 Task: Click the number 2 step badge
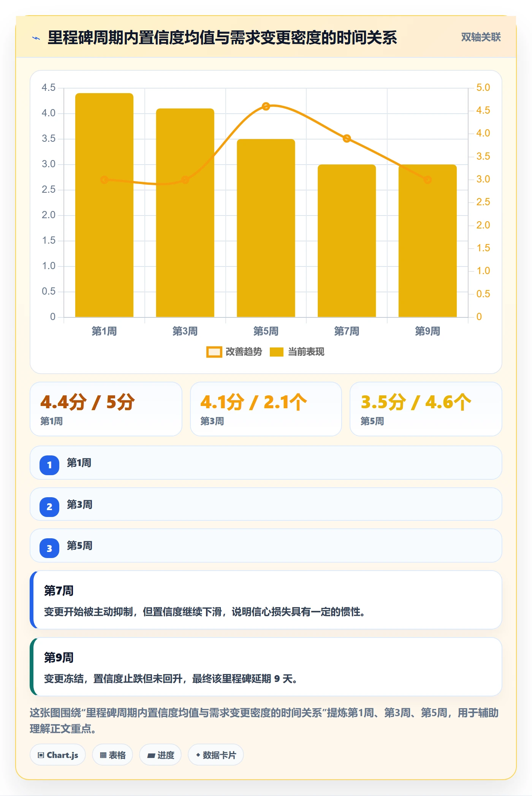(x=49, y=507)
